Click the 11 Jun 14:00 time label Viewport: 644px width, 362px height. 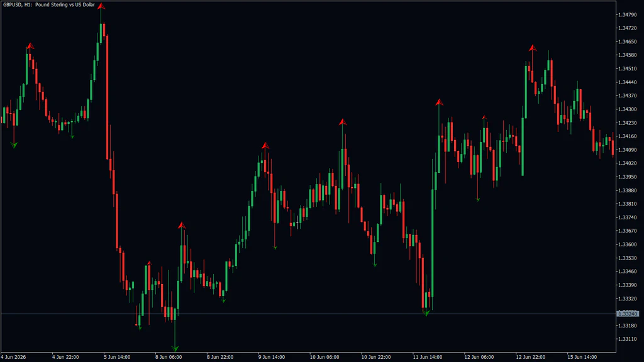point(428,357)
